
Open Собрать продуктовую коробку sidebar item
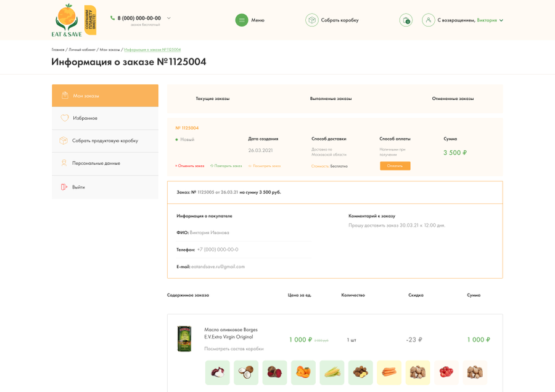105,141
